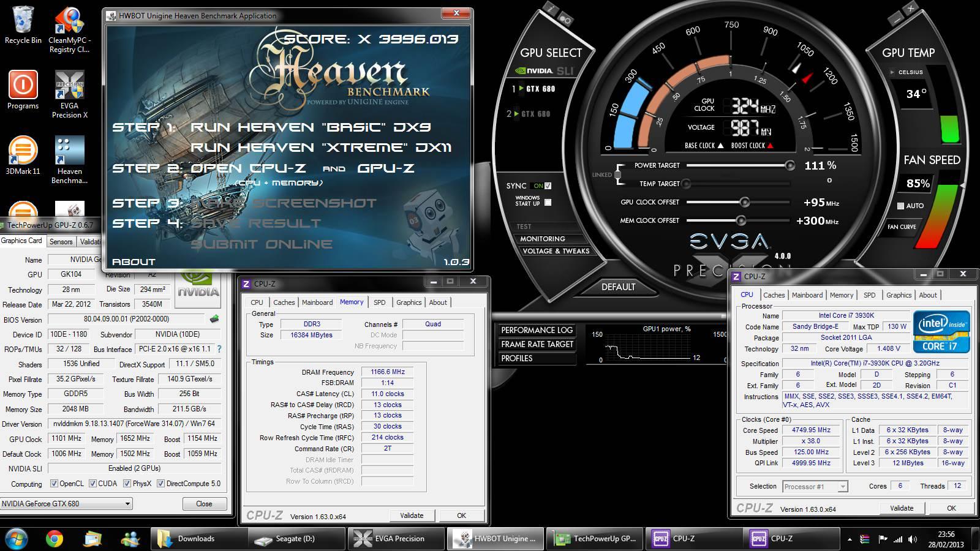Toggle the PhysX checkbox in GPU-Z
The width and height of the screenshot is (980, 551).
point(127,483)
